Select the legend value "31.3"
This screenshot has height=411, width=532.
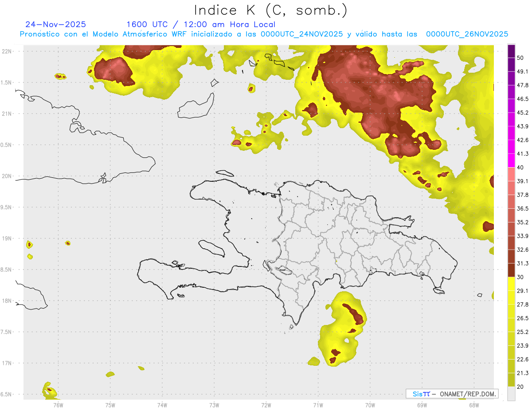(x=523, y=263)
